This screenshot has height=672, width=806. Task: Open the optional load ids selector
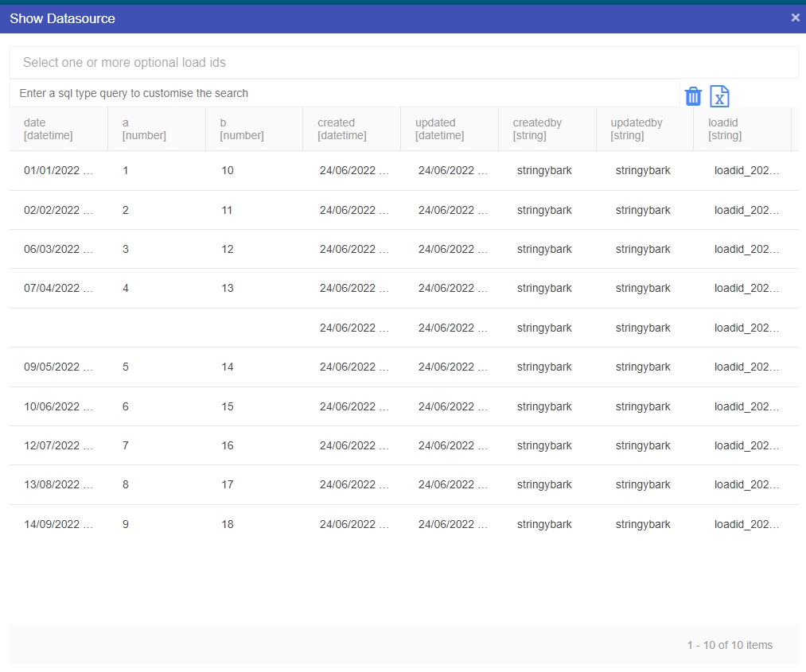click(403, 62)
